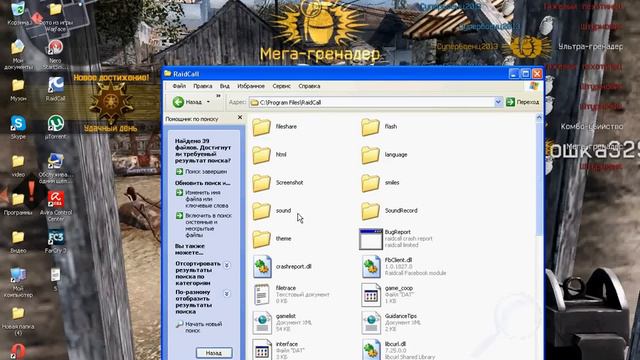Open the Файл menu
This screenshot has width=640, height=360.
(179, 86)
